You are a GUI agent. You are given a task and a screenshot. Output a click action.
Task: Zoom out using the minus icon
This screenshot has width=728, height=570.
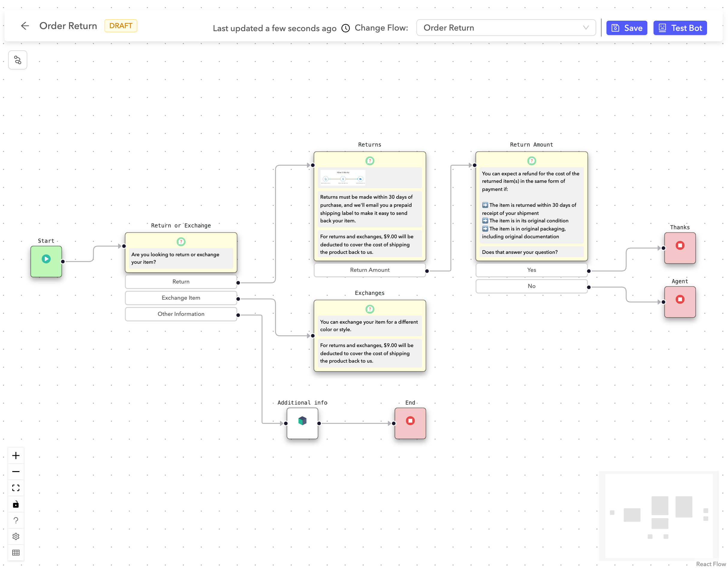(16, 471)
